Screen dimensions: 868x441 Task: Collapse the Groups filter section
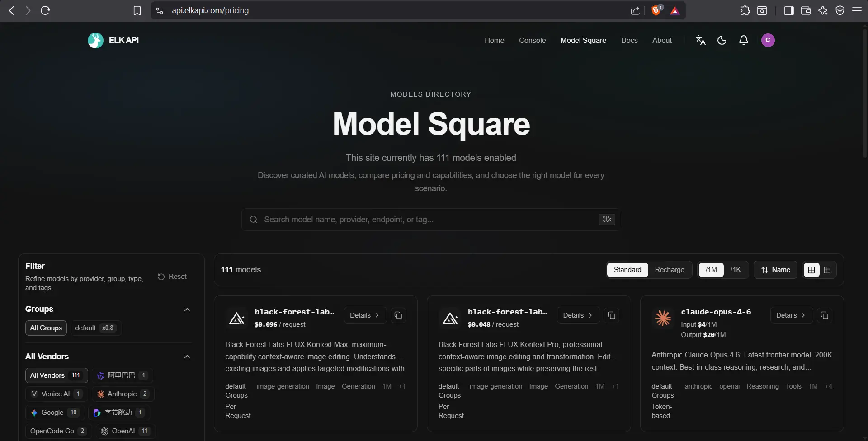pos(187,310)
